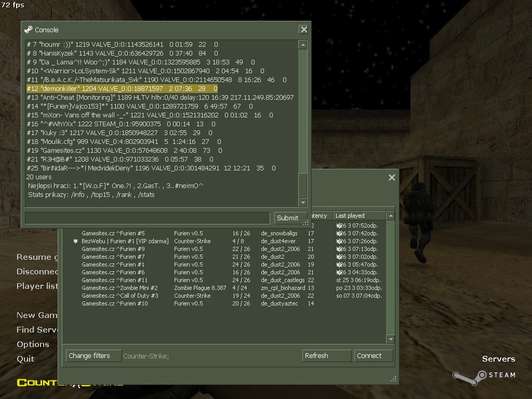Viewport: 532px width, 399px height.
Task: Select the demonkiller row in console
Action: (122, 89)
